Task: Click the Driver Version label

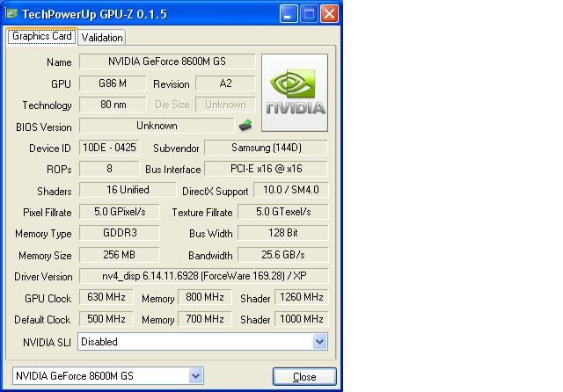Action: (43, 277)
